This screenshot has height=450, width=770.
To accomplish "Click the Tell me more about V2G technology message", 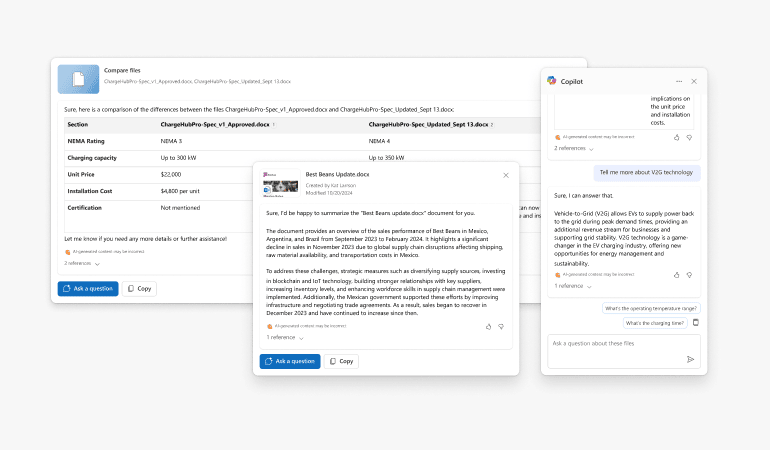I will (x=646, y=172).
